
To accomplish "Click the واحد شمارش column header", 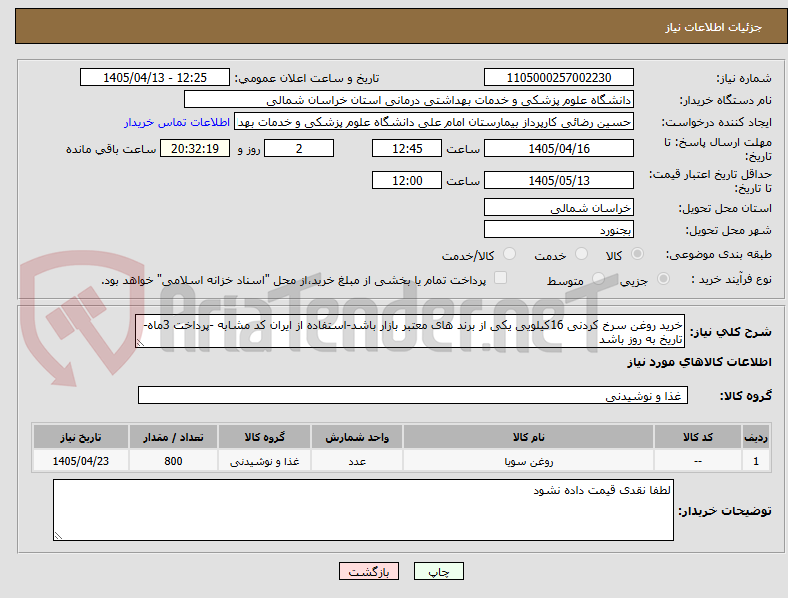I will 357,437.
